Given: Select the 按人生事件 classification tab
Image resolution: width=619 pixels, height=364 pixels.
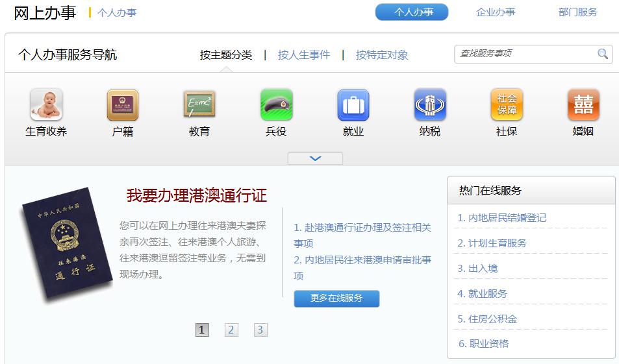Looking at the screenshot, I should coord(304,55).
